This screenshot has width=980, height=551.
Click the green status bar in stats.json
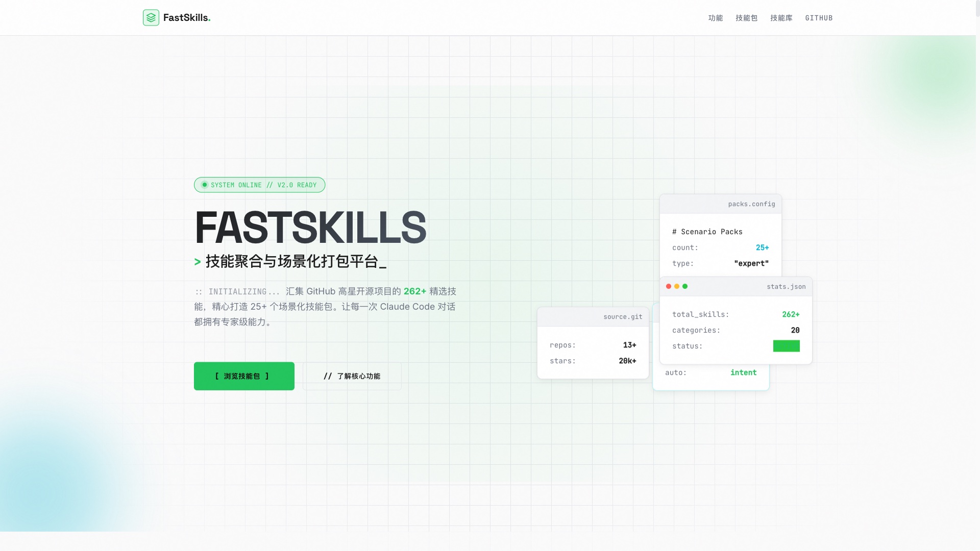(787, 346)
